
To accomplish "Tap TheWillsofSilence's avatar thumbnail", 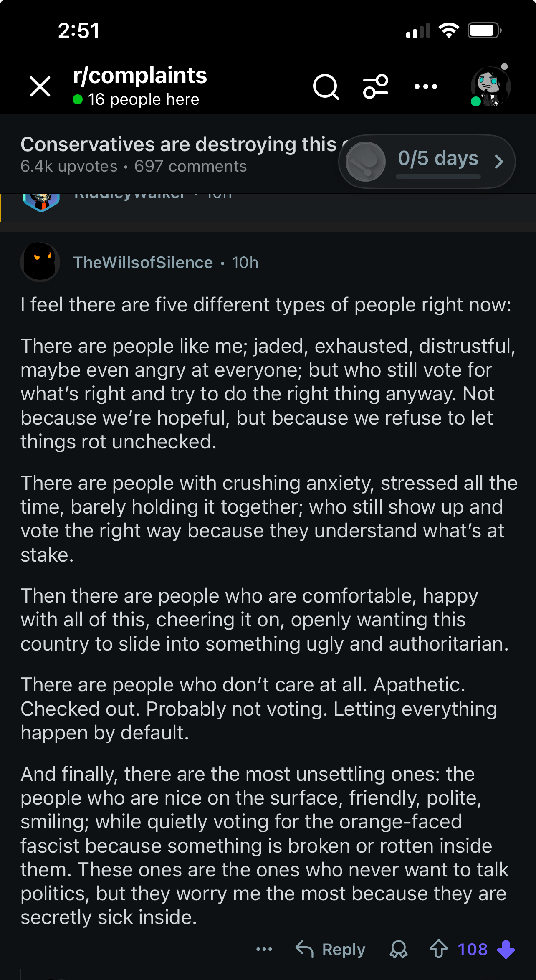I will [x=40, y=263].
